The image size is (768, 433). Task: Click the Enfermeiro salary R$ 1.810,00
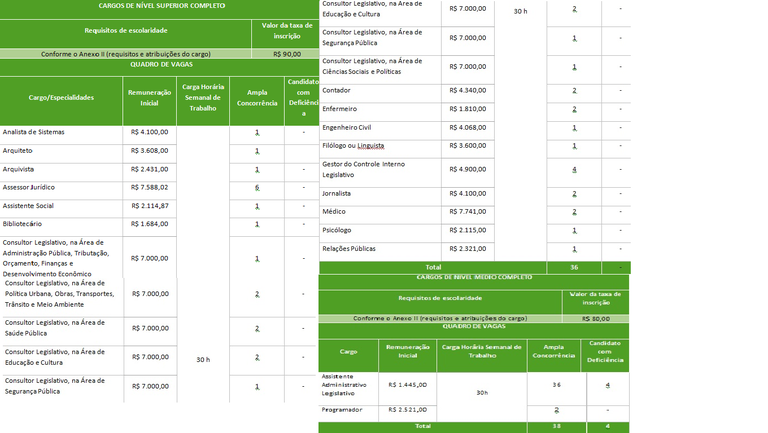pos(468,109)
